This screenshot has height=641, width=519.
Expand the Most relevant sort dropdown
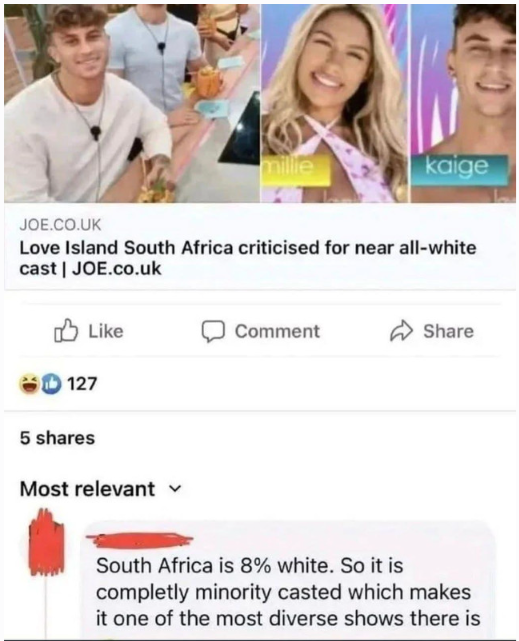(100, 489)
